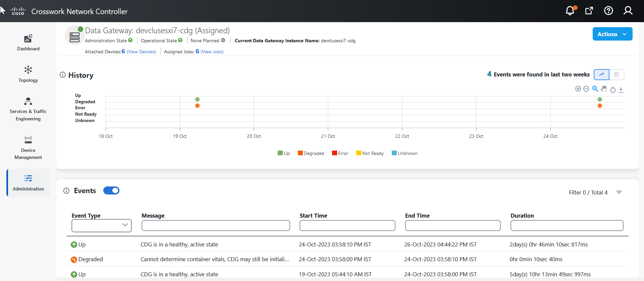Sort by Message column header

click(153, 216)
